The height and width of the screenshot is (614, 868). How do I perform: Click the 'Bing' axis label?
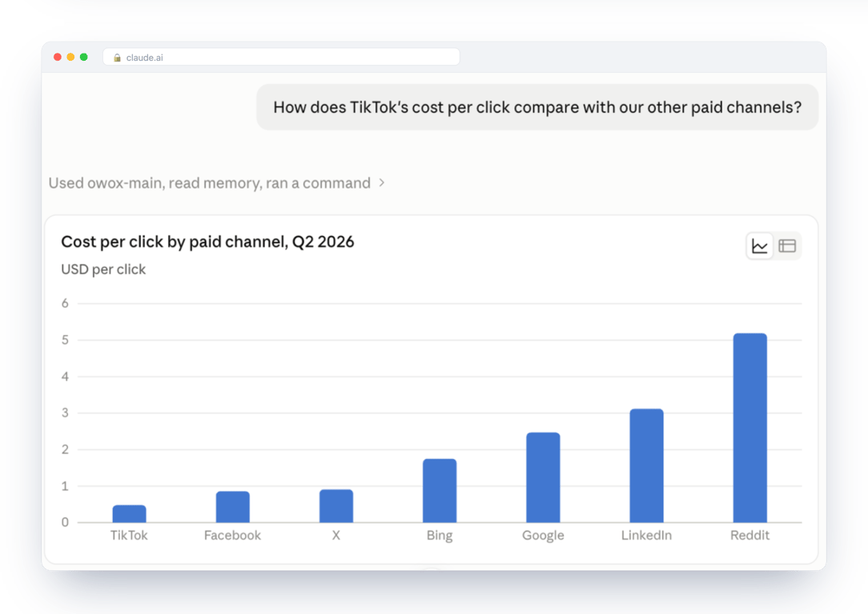pos(439,536)
